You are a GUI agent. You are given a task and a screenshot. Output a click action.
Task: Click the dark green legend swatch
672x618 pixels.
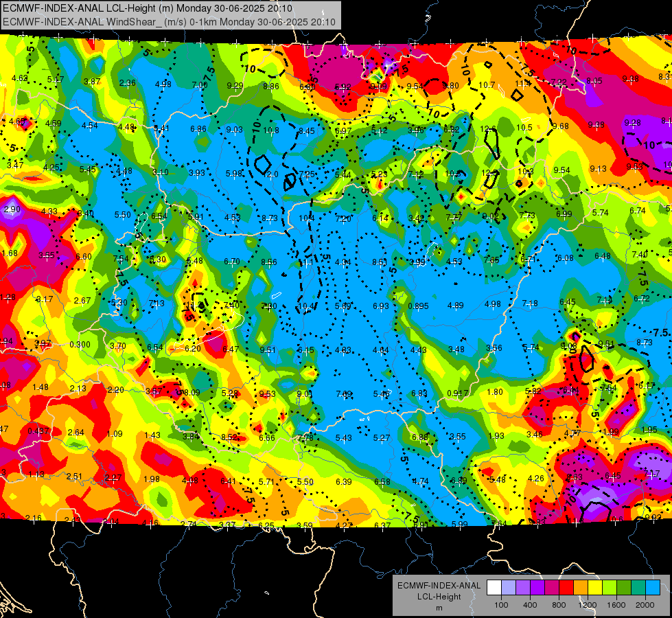[624, 588]
